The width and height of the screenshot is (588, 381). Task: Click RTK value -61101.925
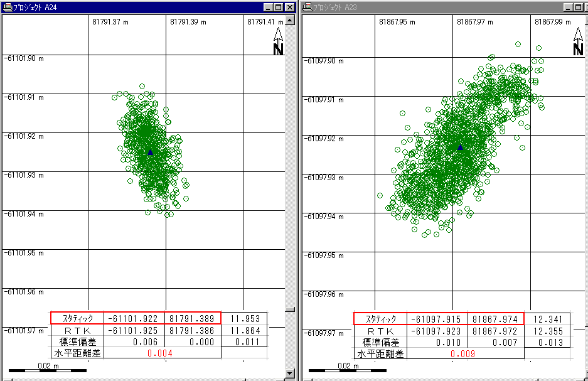[133, 330]
